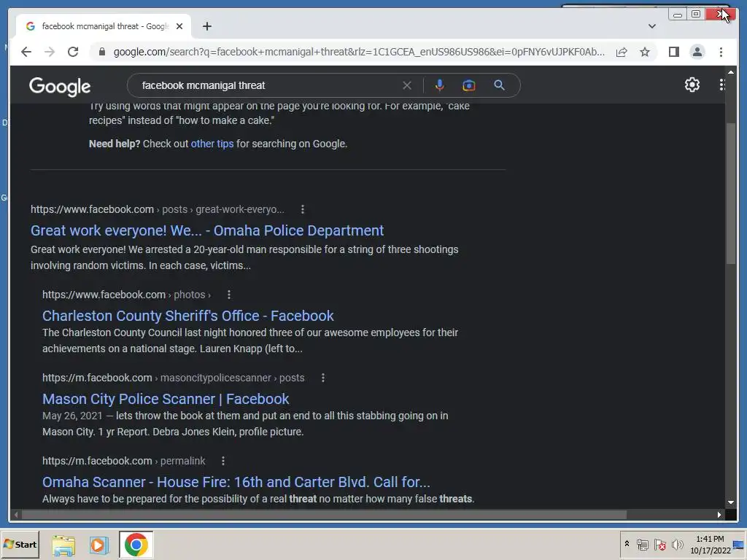Image resolution: width=747 pixels, height=560 pixels.
Task: Search by image with camera icon
Action: (x=469, y=85)
